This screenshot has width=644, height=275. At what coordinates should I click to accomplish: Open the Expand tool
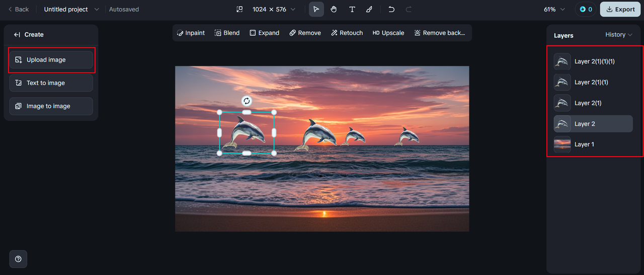pos(264,33)
